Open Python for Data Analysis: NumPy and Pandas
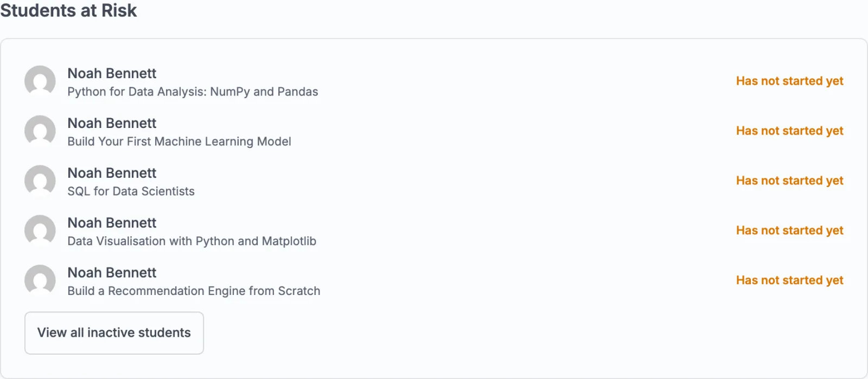This screenshot has height=379, width=868. click(x=193, y=92)
